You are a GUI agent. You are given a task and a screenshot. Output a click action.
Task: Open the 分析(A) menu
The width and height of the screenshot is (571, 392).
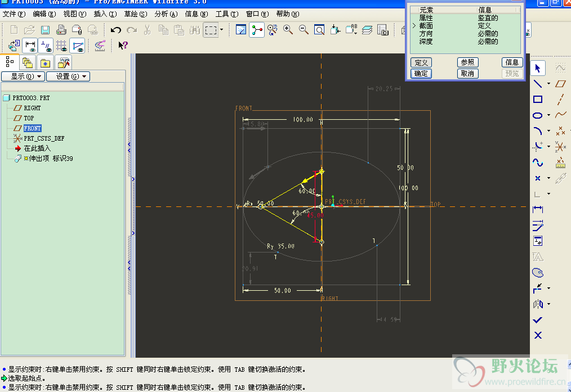[166, 14]
